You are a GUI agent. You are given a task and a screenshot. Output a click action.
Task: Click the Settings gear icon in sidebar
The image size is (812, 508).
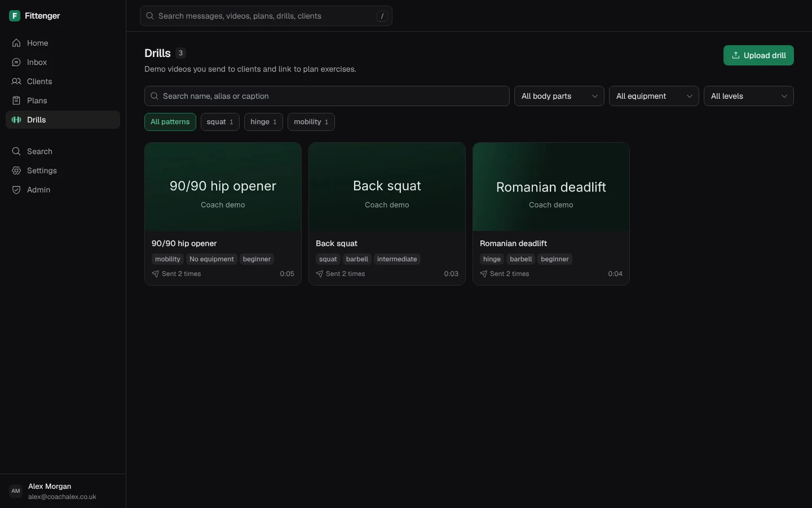coord(16,170)
